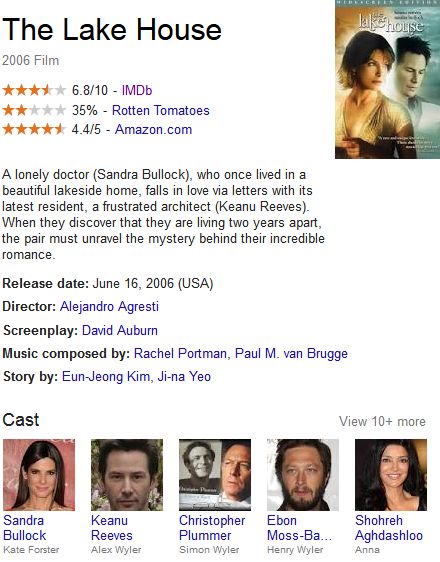This screenshot has height=562, width=440.
Task: Click The Lake House movie poster
Action: click(387, 79)
